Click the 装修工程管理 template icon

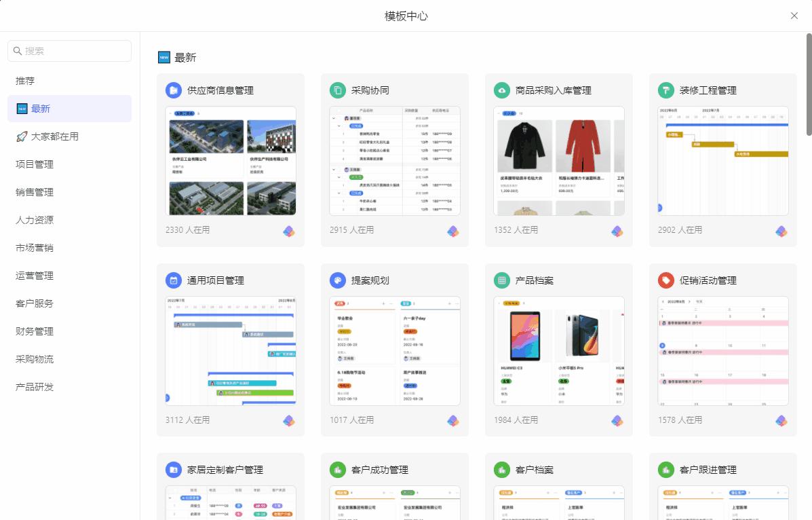click(x=666, y=90)
